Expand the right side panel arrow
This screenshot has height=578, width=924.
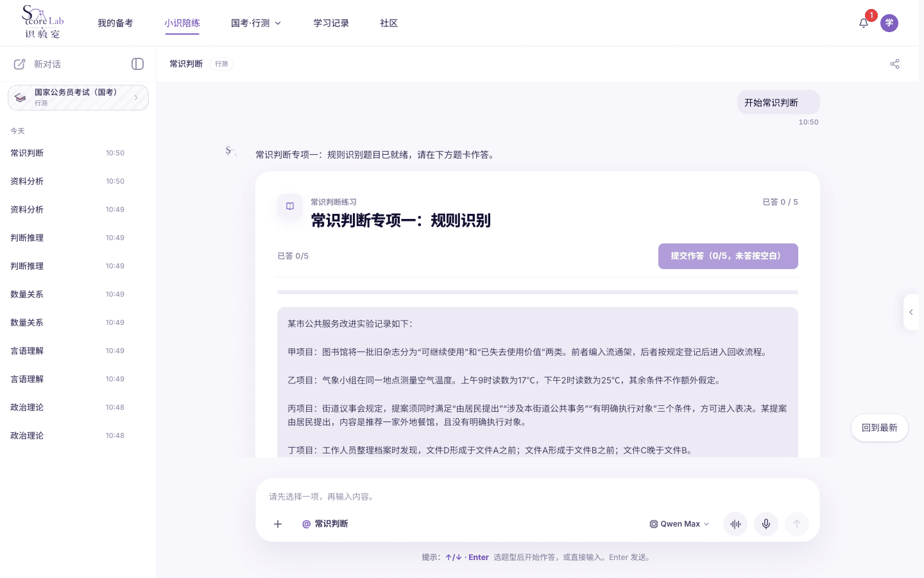pyautogui.click(x=911, y=312)
